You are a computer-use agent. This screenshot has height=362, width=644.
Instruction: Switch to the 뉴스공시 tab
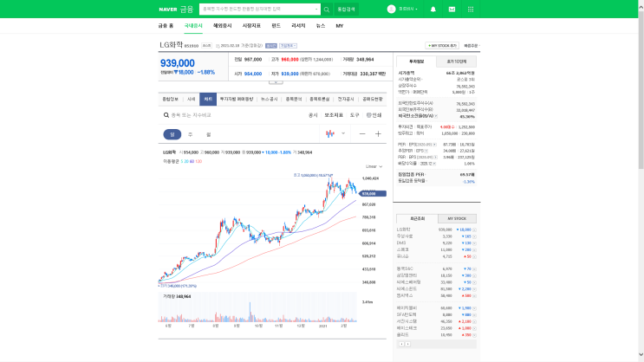click(x=270, y=100)
